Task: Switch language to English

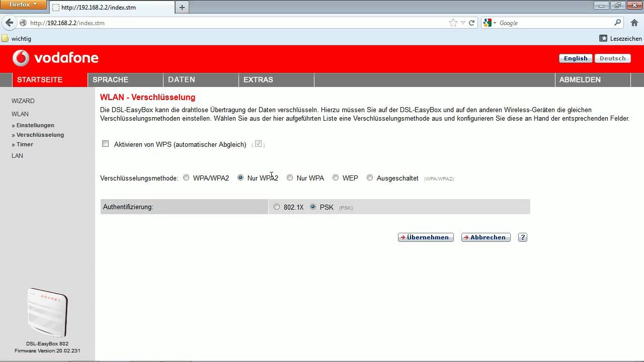Action: [576, 58]
